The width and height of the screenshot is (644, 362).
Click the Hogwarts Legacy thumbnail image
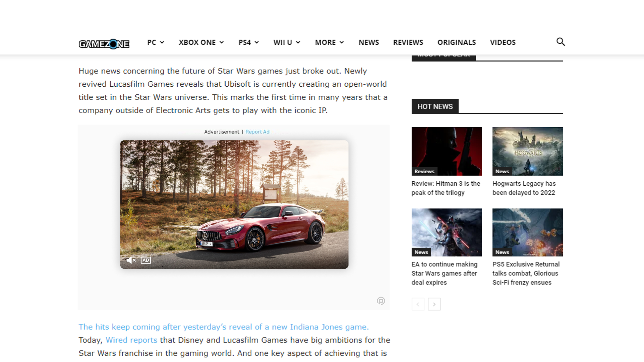click(528, 151)
